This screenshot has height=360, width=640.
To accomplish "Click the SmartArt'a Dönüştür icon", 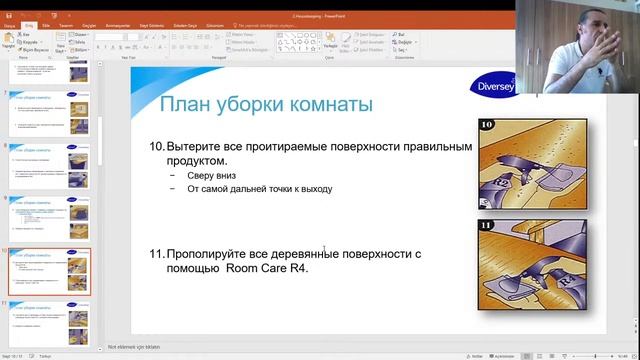I will point(229,50).
